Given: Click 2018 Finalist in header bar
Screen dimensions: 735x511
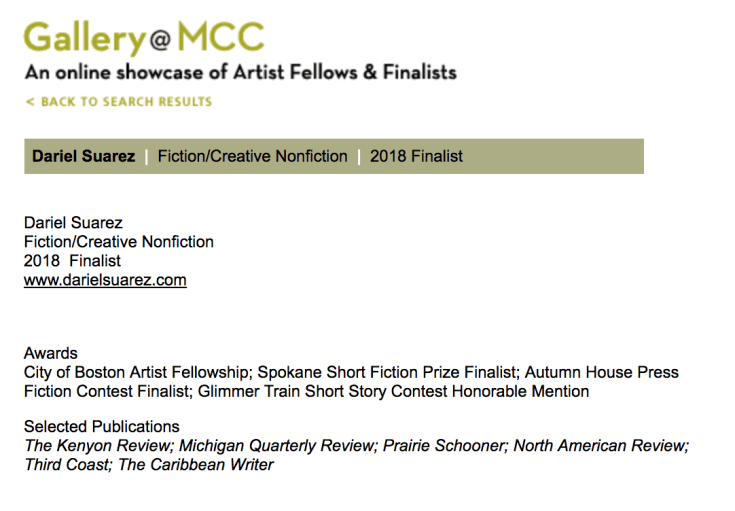Looking at the screenshot, I should click(416, 156).
